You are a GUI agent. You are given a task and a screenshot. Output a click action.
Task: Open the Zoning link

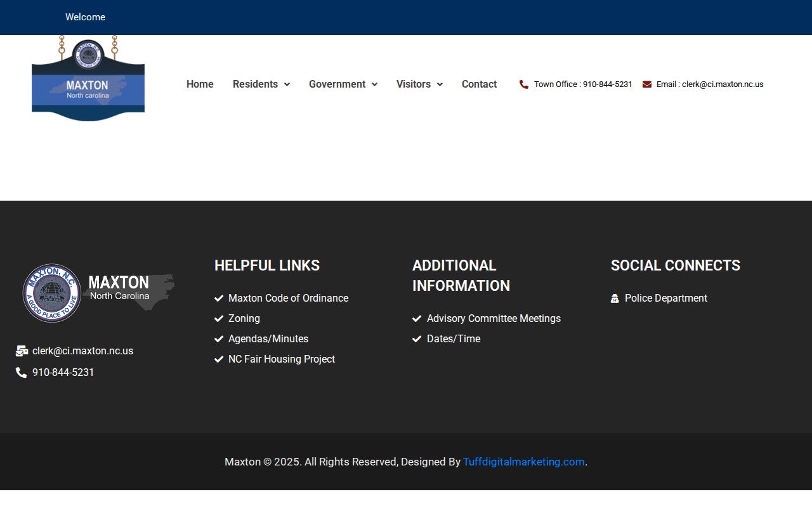(244, 319)
